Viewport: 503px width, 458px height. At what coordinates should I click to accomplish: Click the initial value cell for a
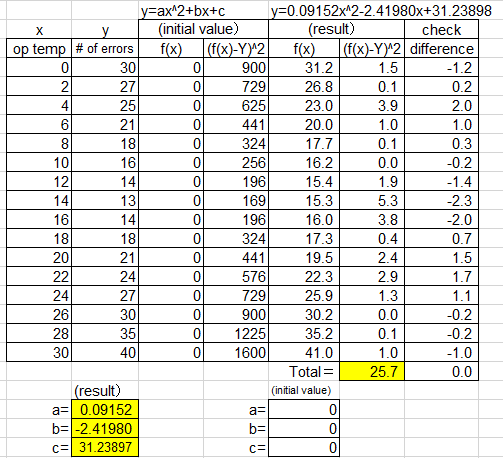304,409
